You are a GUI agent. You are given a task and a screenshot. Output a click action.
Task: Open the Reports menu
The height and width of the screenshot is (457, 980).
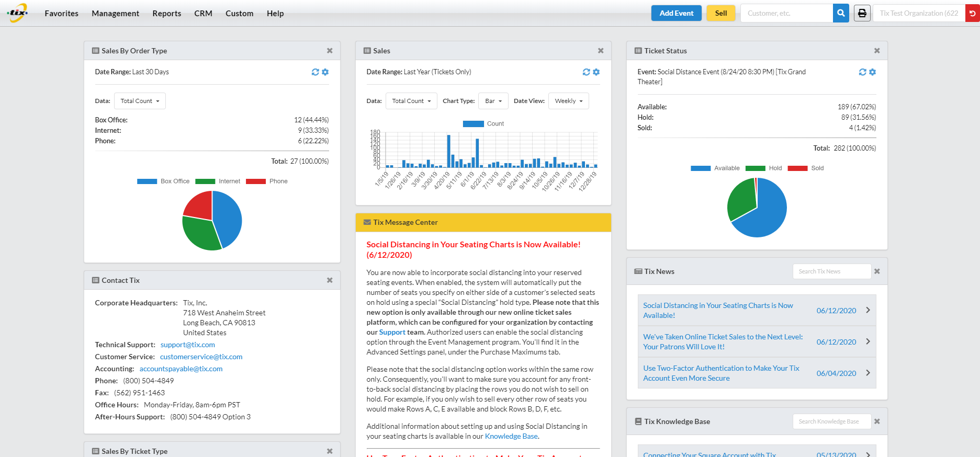[x=166, y=14]
